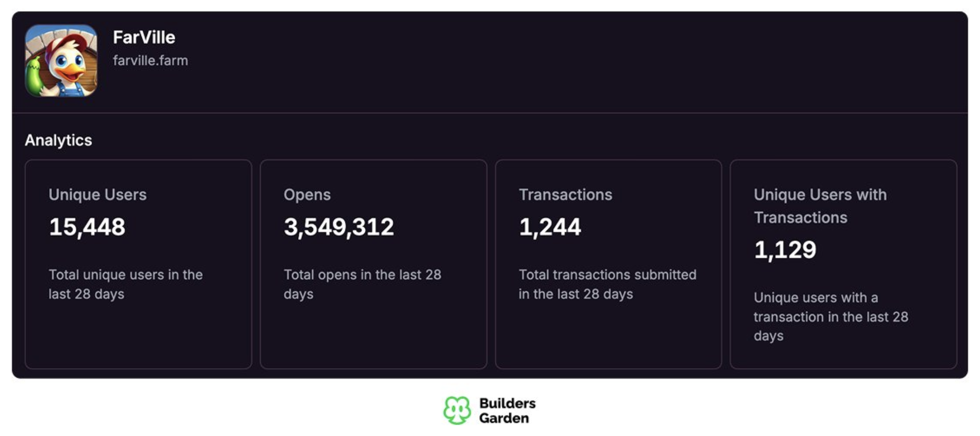Click the 1,129 transacting users number

[x=785, y=250]
